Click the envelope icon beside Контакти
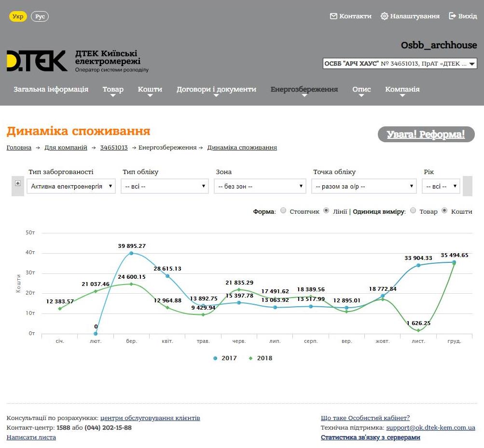Screen dimensions: 484x448 click(x=333, y=16)
